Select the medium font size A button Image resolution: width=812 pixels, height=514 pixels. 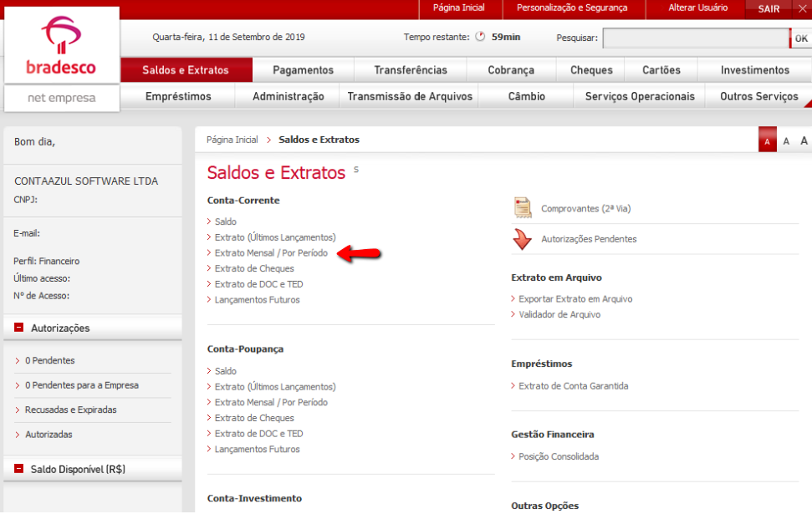(786, 141)
